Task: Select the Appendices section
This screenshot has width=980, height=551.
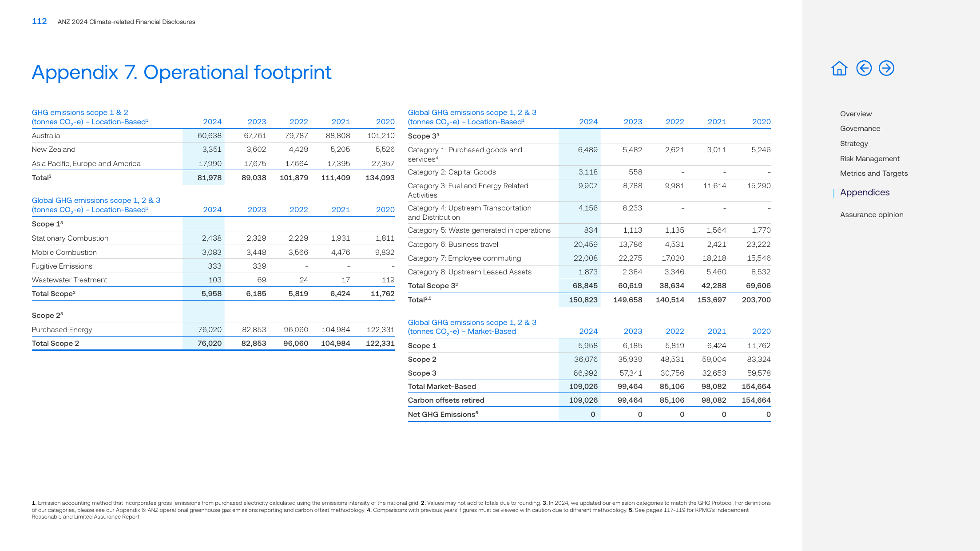Action: tap(865, 192)
